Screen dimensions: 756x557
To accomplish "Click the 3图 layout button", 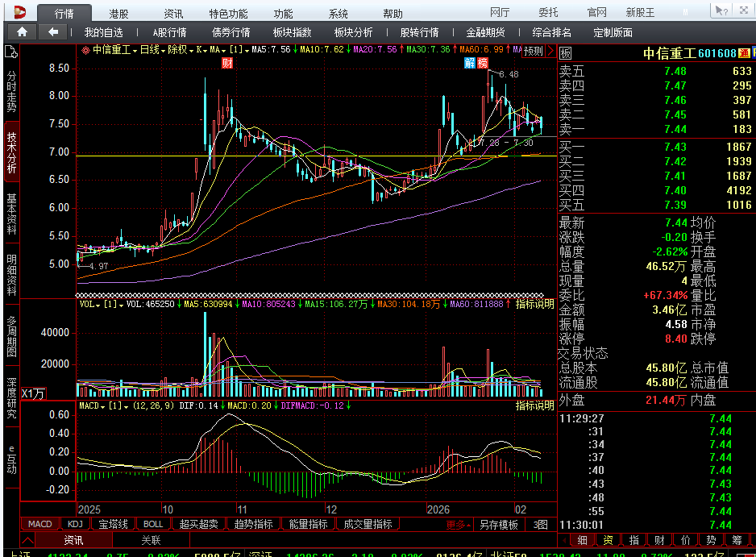I will pyautogui.click(x=541, y=525).
